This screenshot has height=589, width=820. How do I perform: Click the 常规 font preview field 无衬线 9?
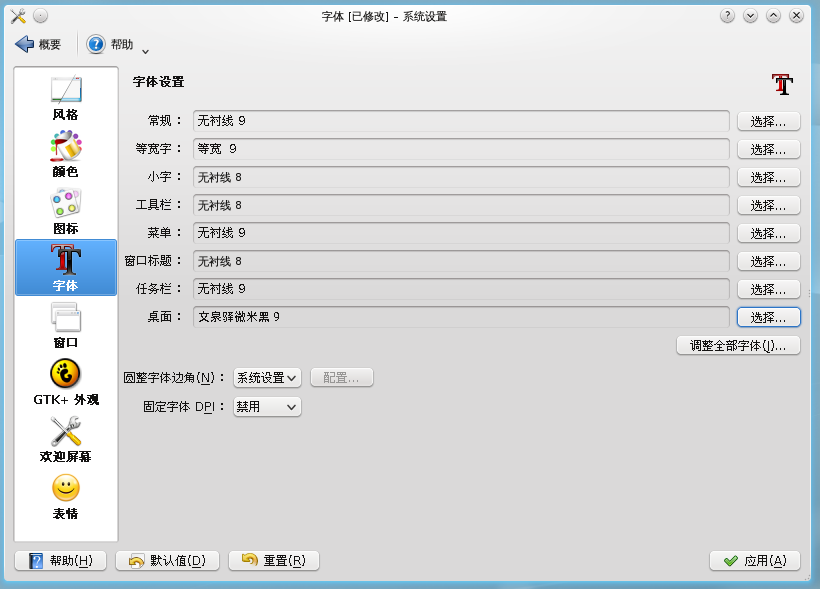(461, 121)
